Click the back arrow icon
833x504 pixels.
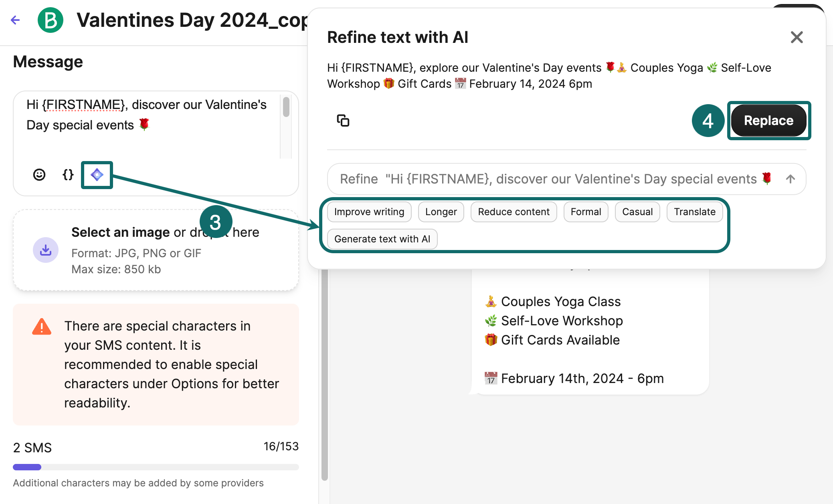point(15,20)
